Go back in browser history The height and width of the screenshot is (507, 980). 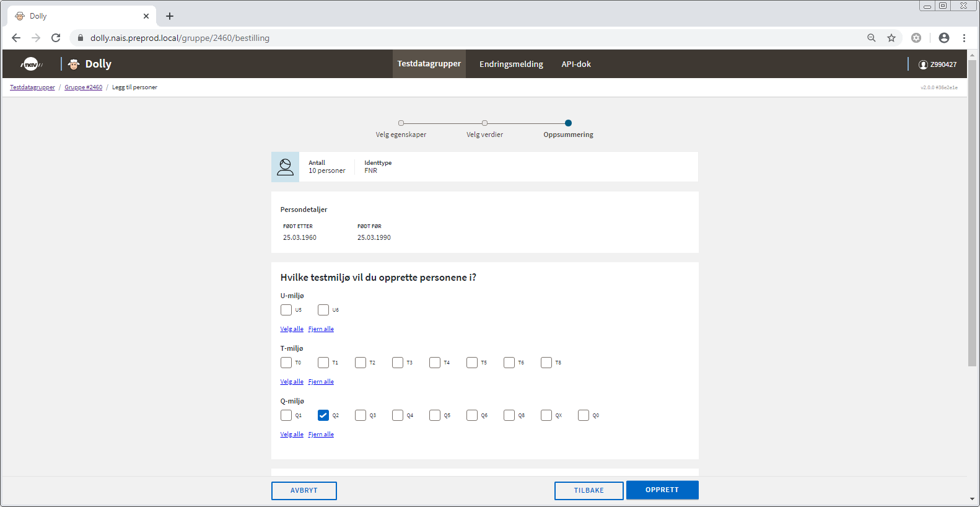coord(16,38)
